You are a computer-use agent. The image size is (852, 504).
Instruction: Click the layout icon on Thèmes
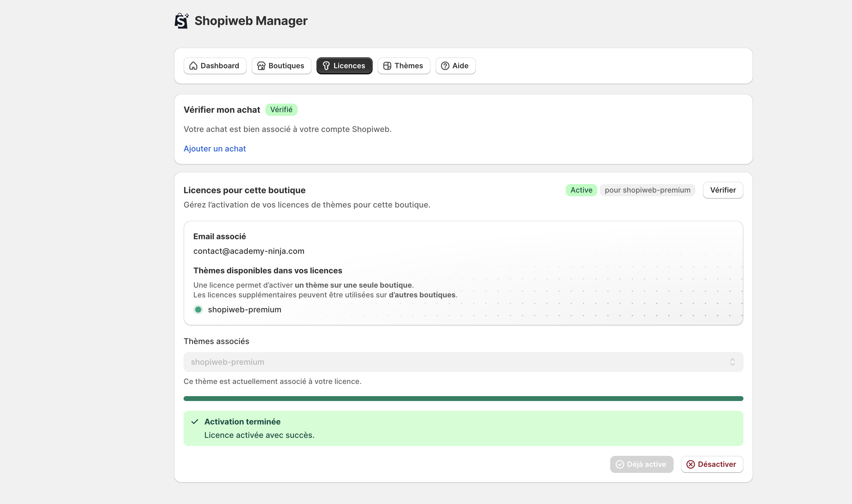click(x=387, y=66)
